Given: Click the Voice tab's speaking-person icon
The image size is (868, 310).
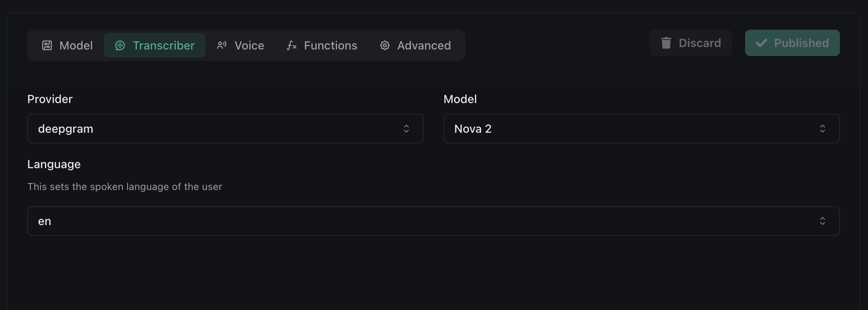Looking at the screenshot, I should coord(222,45).
